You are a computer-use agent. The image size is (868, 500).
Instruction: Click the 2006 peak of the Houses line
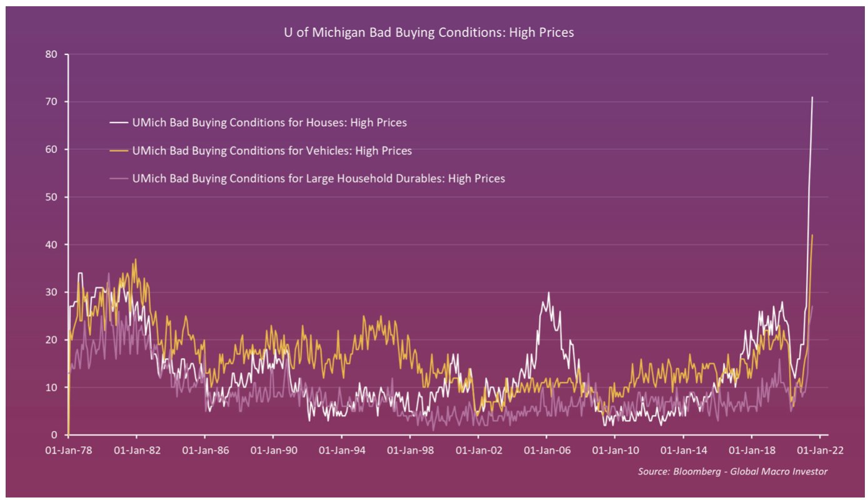click(x=548, y=292)
